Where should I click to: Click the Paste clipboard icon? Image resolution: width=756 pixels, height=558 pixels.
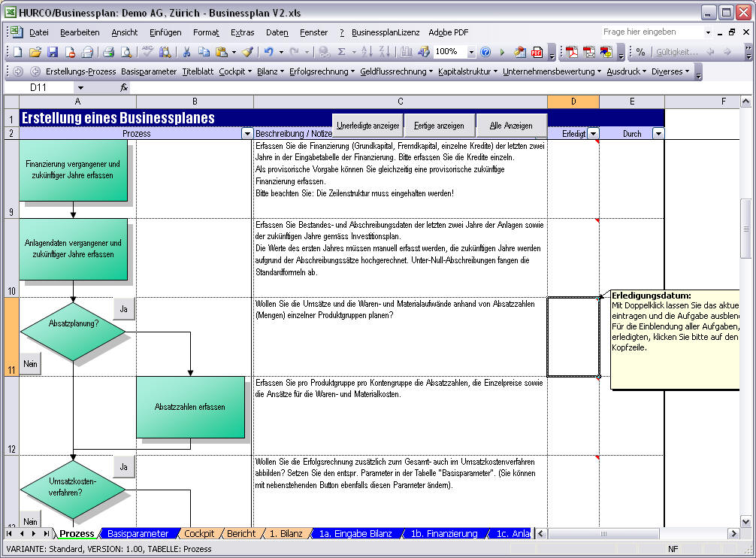coord(222,52)
